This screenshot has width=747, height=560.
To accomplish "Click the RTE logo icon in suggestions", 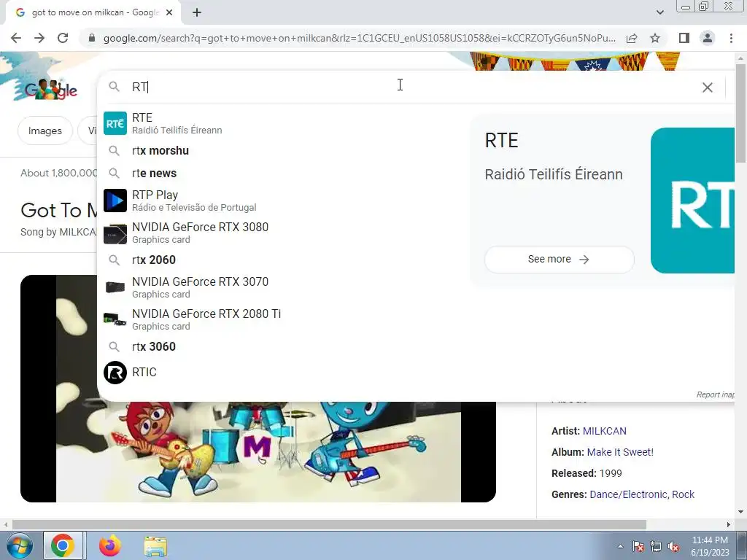I will pos(115,123).
